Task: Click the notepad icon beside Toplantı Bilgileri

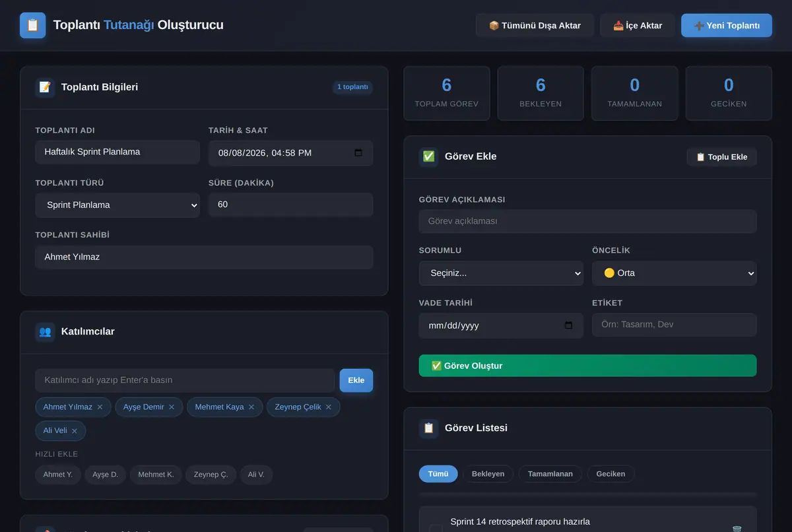Action: [45, 87]
